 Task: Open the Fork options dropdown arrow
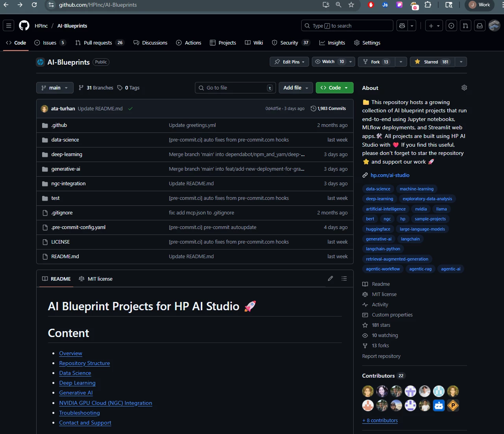coord(401,62)
